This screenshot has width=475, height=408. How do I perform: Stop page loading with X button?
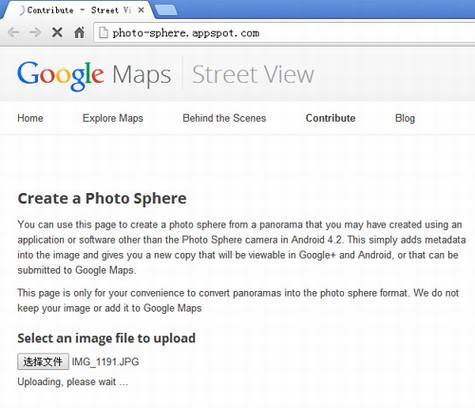coord(57,32)
